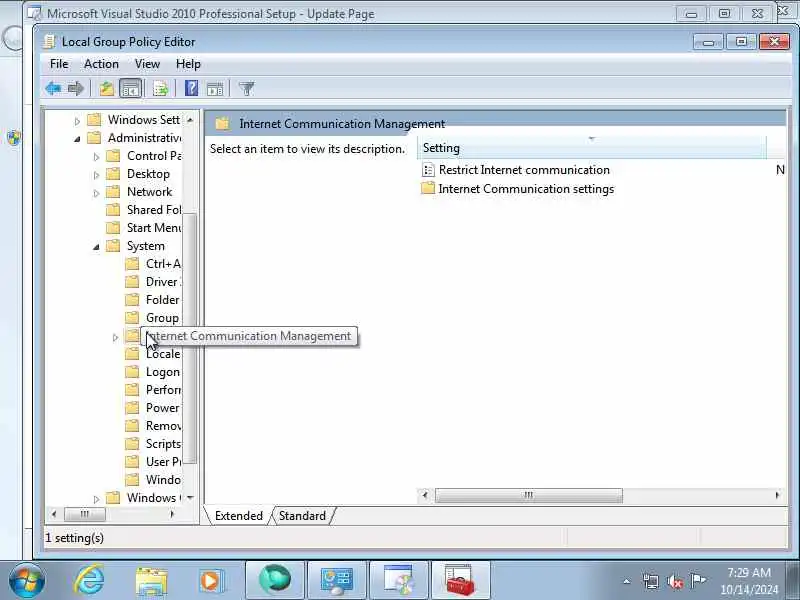The image size is (800, 600).
Task: Click the settings list scroll right arrow
Action: (x=777, y=495)
